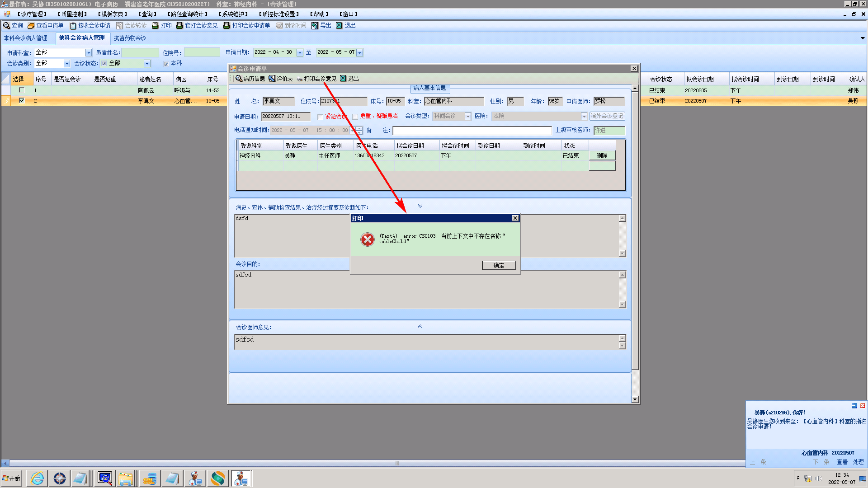Click the 导出 export icon
Screen dimensions: 868x488
315,26
